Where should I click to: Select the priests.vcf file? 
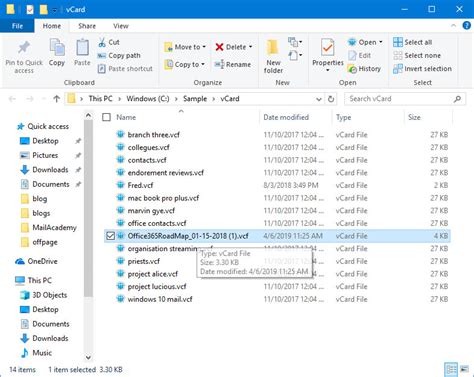click(277, 261)
